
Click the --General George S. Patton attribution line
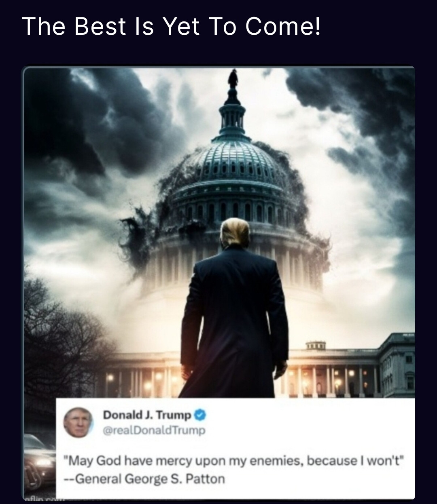click(x=144, y=479)
